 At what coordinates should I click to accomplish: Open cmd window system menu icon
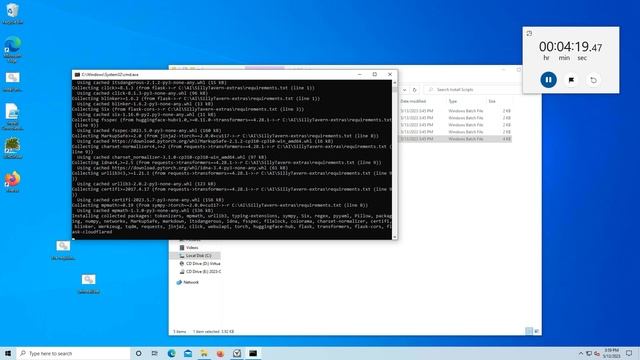pyautogui.click(x=77, y=75)
